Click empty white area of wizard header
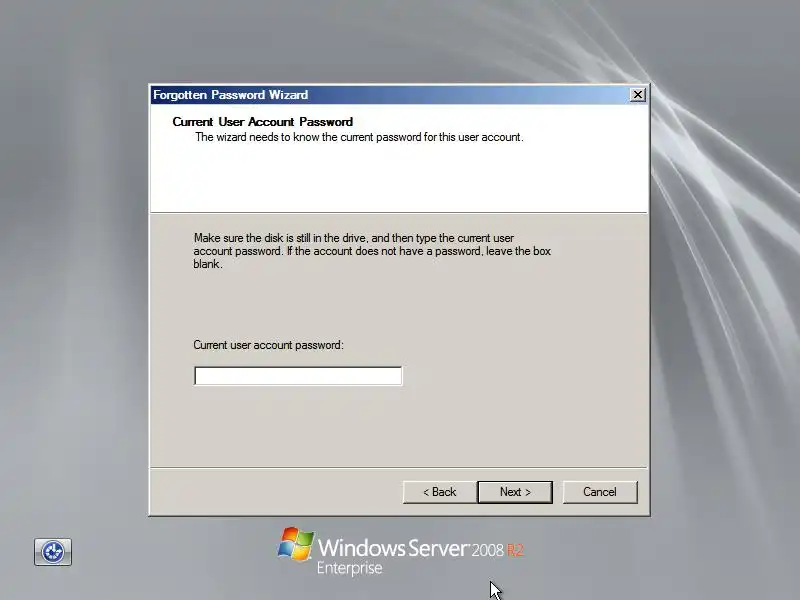The height and width of the screenshot is (600, 800). click(x=398, y=179)
